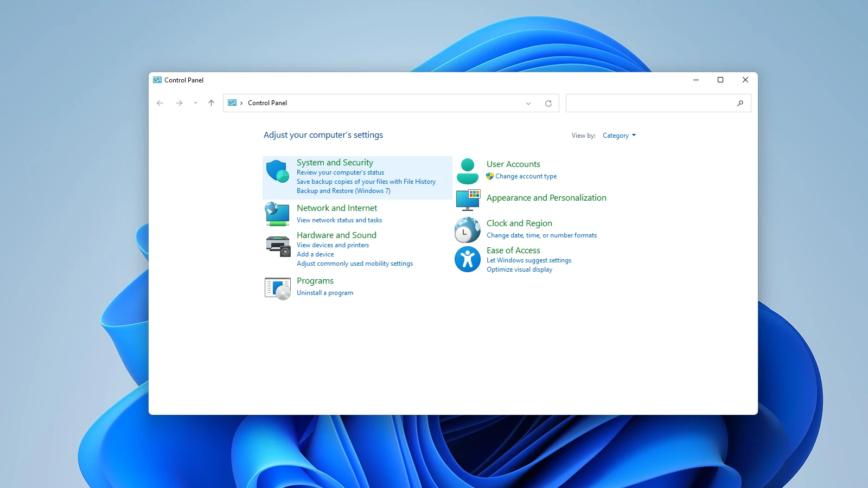This screenshot has width=868, height=488.
Task: Click View network status and tasks
Action: pos(339,220)
